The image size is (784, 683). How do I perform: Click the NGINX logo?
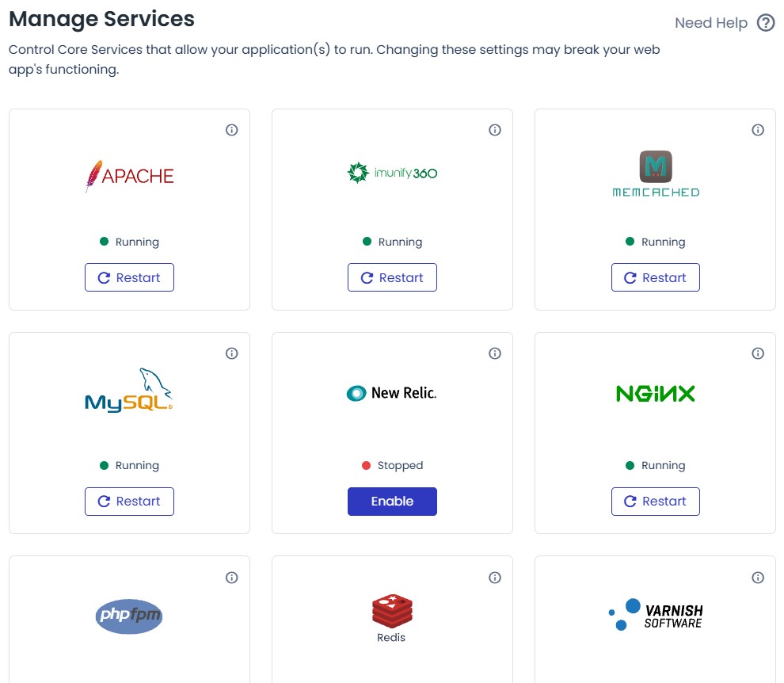click(x=655, y=393)
